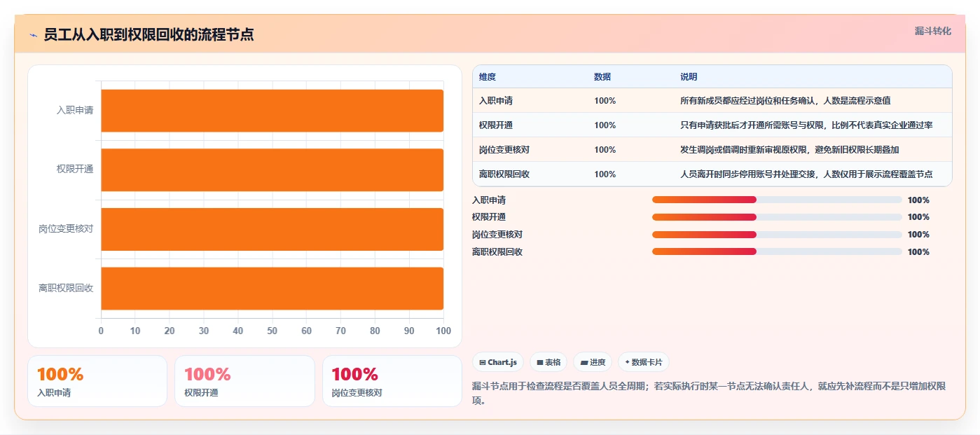The width and height of the screenshot is (980, 435).
Task: Click the 100% value beside the 离职权限回收 progress bar
Action: tap(918, 252)
